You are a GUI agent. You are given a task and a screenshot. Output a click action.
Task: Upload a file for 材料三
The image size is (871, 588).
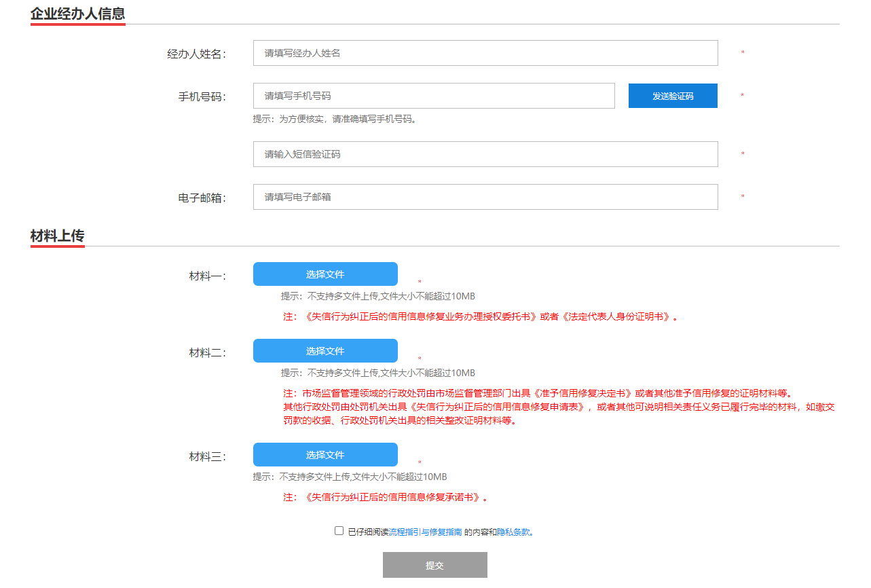(325, 455)
